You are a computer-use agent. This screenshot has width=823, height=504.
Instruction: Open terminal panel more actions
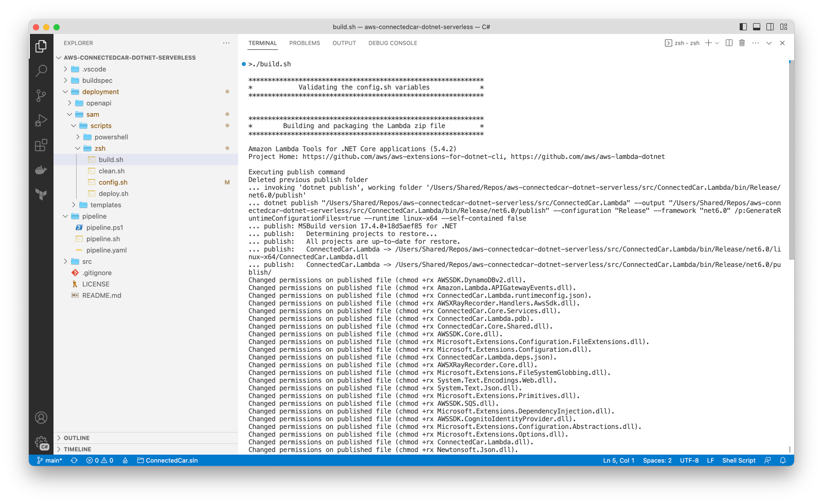[755, 43]
